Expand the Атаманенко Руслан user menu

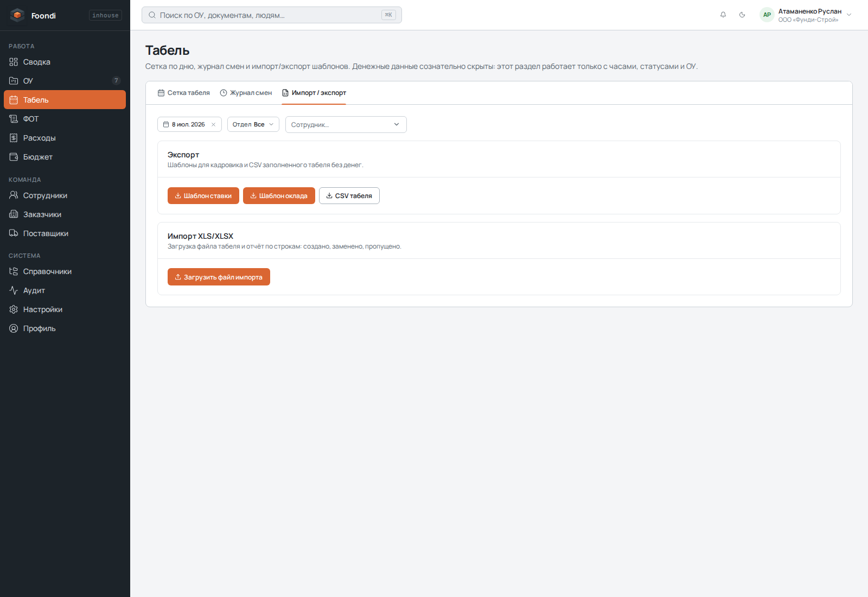coord(806,15)
